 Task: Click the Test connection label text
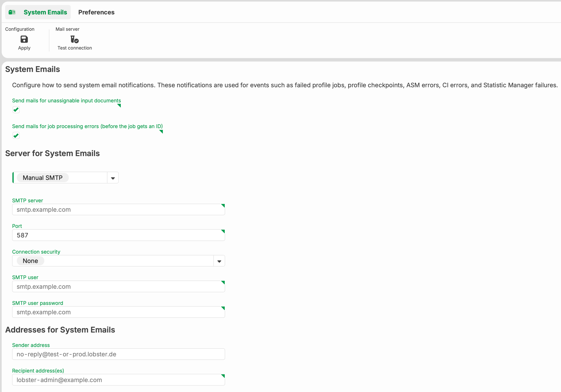click(x=75, y=48)
